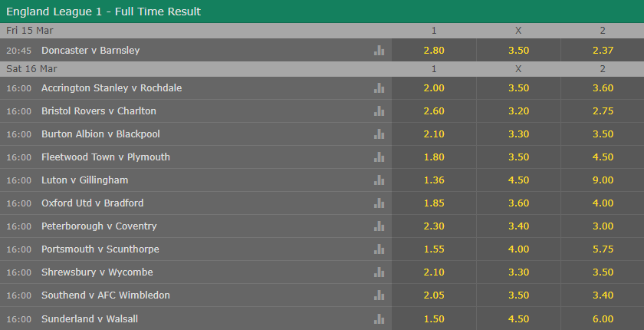Open Burton Albion v Blackpool match
The image size is (644, 330).
100,134
